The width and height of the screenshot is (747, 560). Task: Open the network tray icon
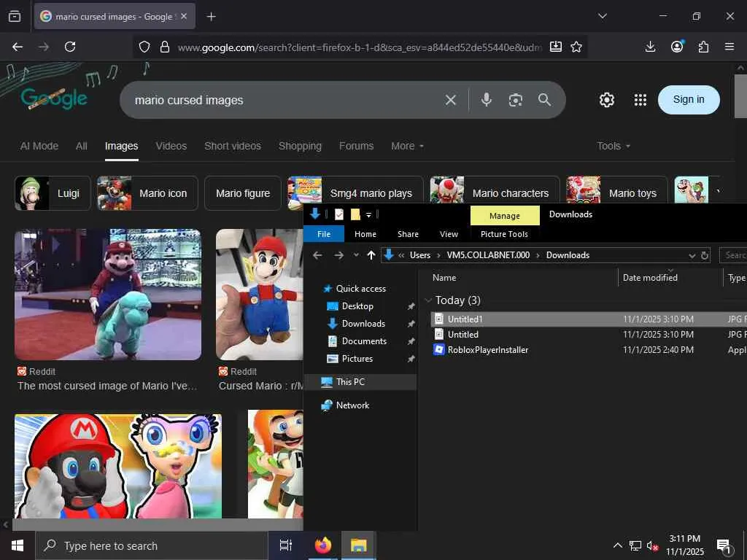point(635,545)
